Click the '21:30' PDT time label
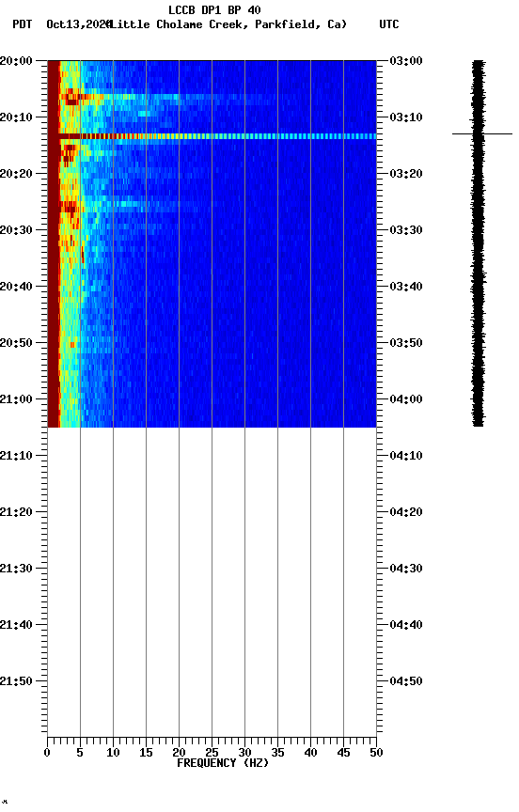 coord(16,569)
